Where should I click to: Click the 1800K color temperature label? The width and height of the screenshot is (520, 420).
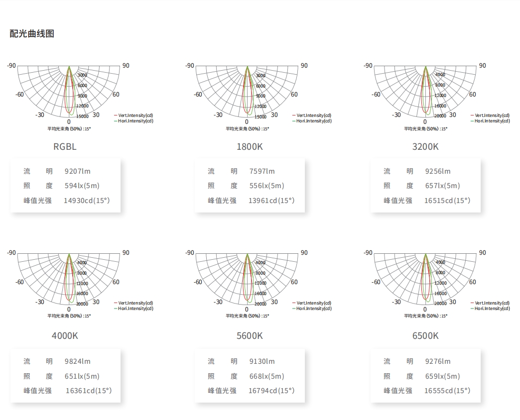click(x=250, y=147)
